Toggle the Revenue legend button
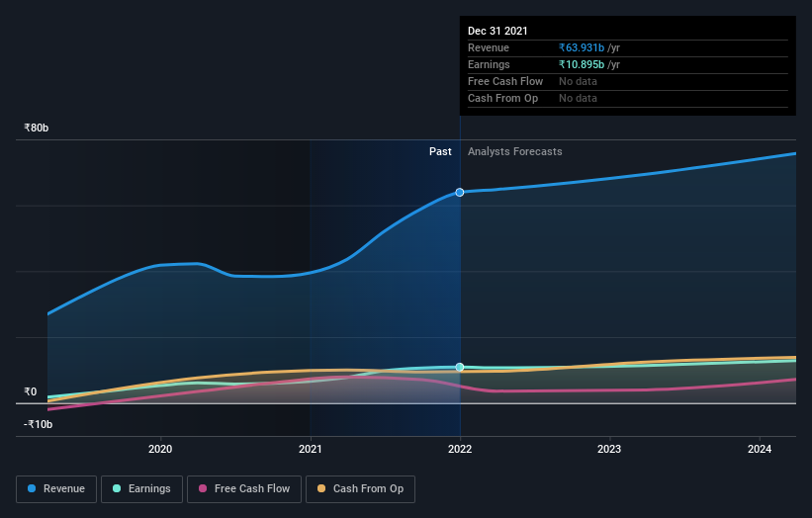This screenshot has height=518, width=812. point(56,489)
